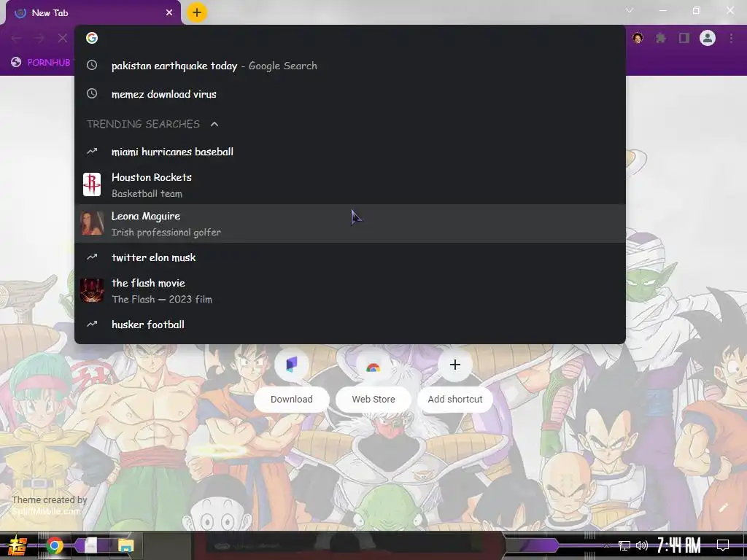747x560 pixels.
Task: Choose trending search twitter elon musk
Action: click(349, 257)
